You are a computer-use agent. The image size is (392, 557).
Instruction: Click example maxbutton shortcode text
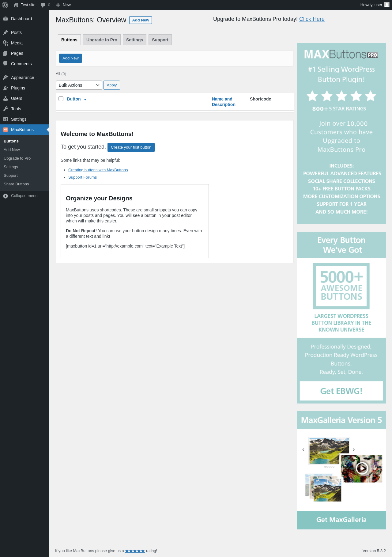pyautogui.click(x=125, y=246)
